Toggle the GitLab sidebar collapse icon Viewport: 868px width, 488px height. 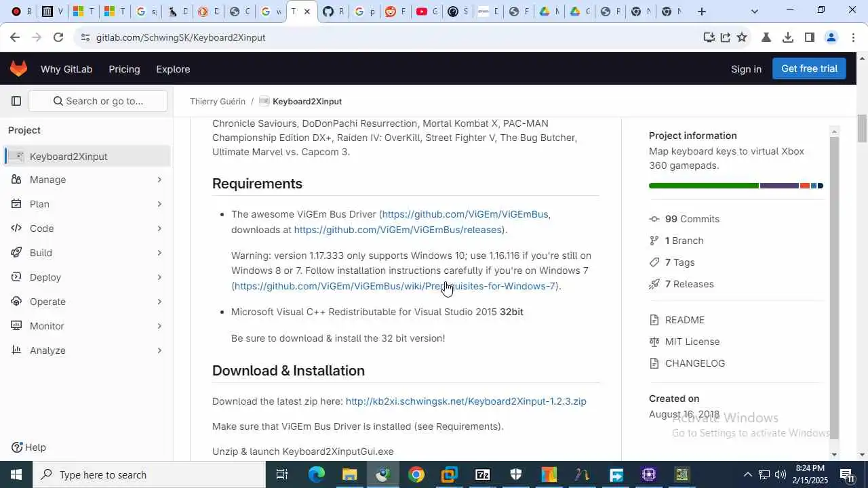click(16, 101)
